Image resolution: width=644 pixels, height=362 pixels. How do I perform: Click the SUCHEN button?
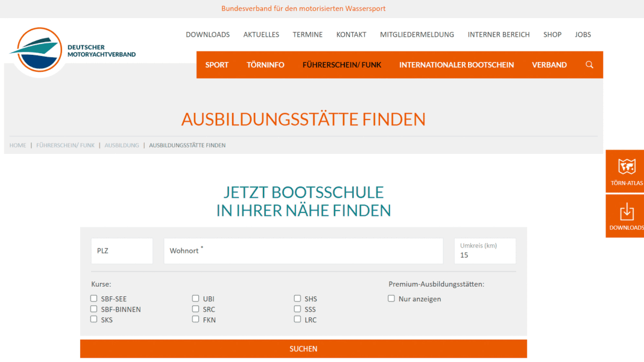click(x=303, y=349)
